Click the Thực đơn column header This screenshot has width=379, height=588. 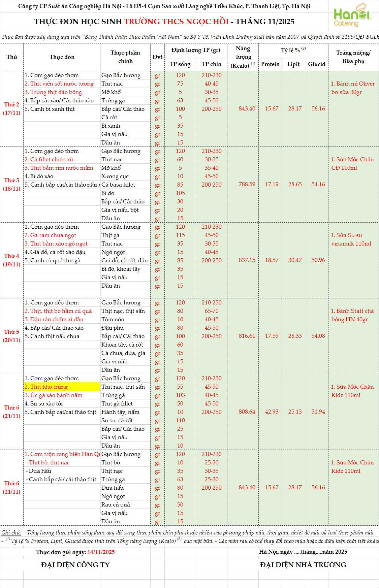(62, 57)
